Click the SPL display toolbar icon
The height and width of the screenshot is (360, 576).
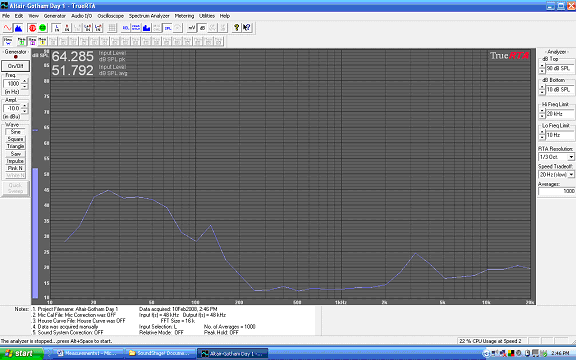point(168,28)
